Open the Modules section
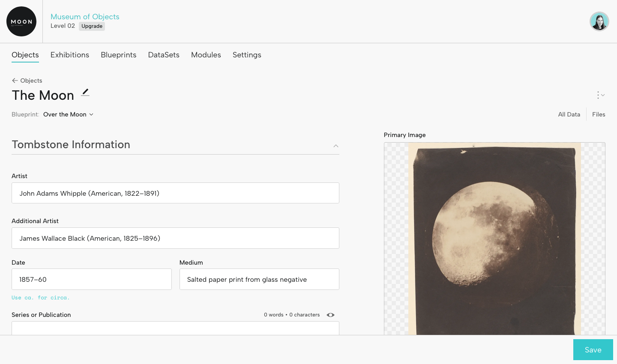 [x=206, y=55]
